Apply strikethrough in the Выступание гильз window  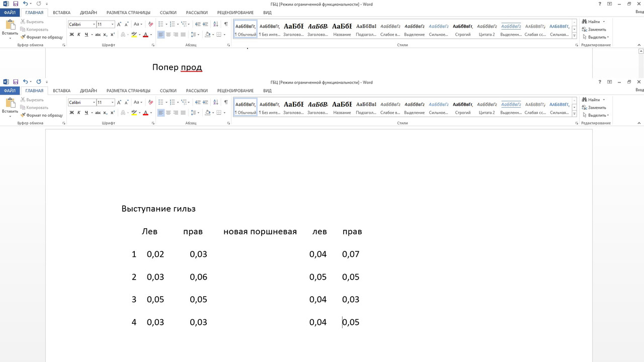[x=98, y=113]
